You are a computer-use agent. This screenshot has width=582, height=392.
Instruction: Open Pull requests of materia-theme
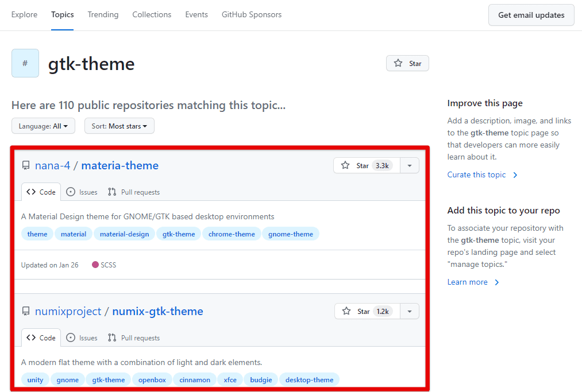click(x=134, y=192)
